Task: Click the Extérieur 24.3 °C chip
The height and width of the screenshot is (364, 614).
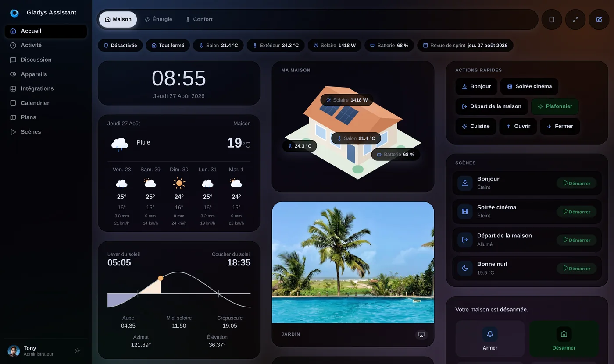Action: tap(275, 45)
